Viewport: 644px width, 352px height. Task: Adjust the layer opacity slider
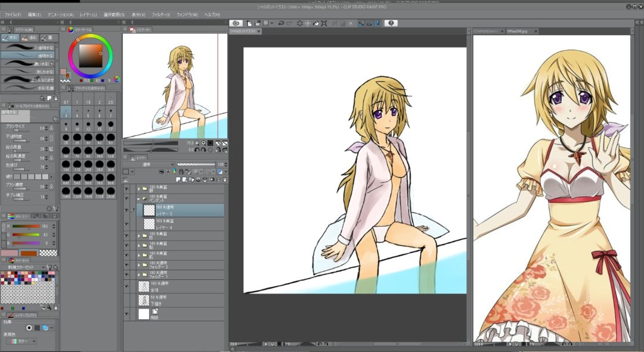pyautogui.click(x=196, y=164)
